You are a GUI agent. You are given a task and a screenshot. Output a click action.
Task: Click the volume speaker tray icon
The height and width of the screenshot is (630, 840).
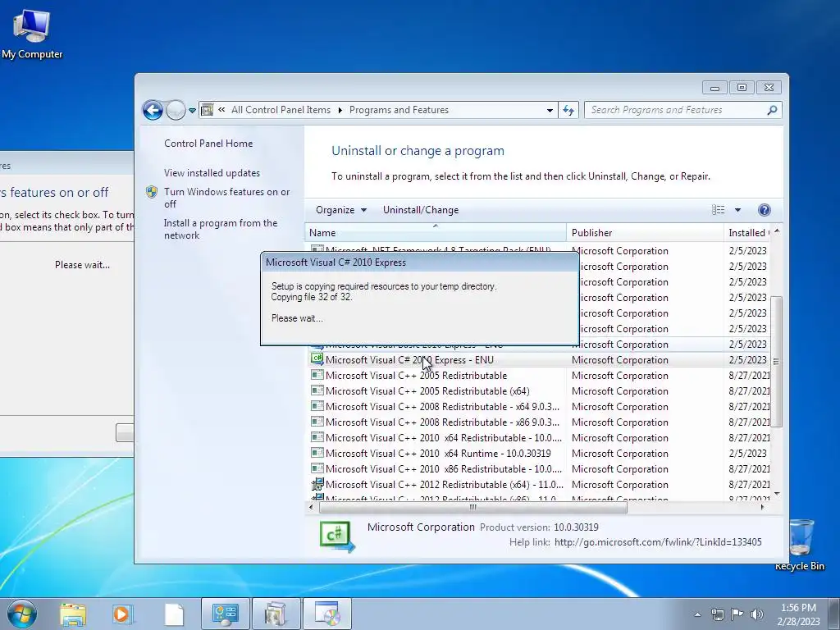coord(757,614)
